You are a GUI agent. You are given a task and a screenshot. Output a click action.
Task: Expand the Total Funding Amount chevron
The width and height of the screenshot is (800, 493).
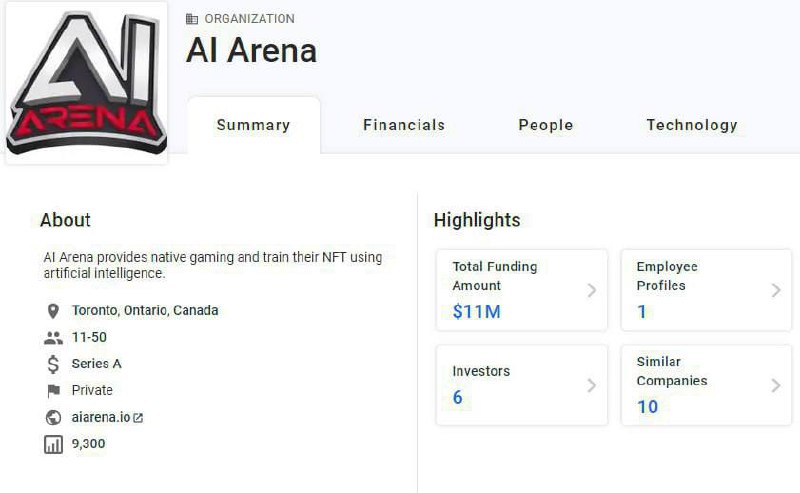tap(591, 291)
